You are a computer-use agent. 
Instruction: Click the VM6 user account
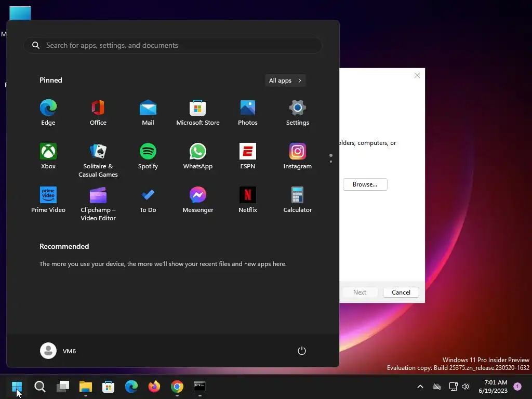click(x=58, y=351)
